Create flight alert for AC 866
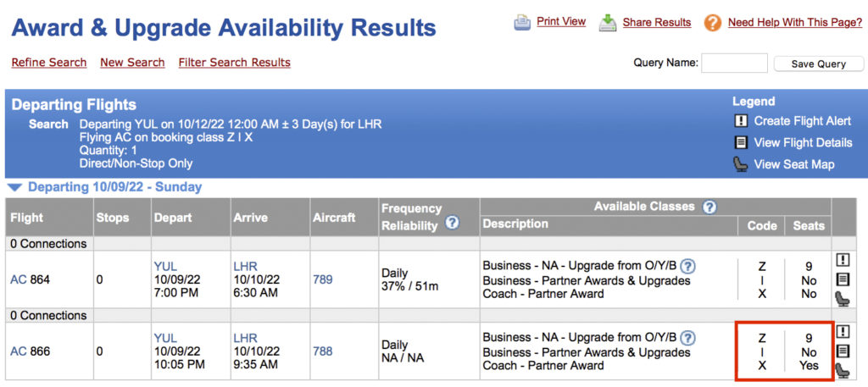Screen dimensions: 868x387 pyautogui.click(x=843, y=331)
